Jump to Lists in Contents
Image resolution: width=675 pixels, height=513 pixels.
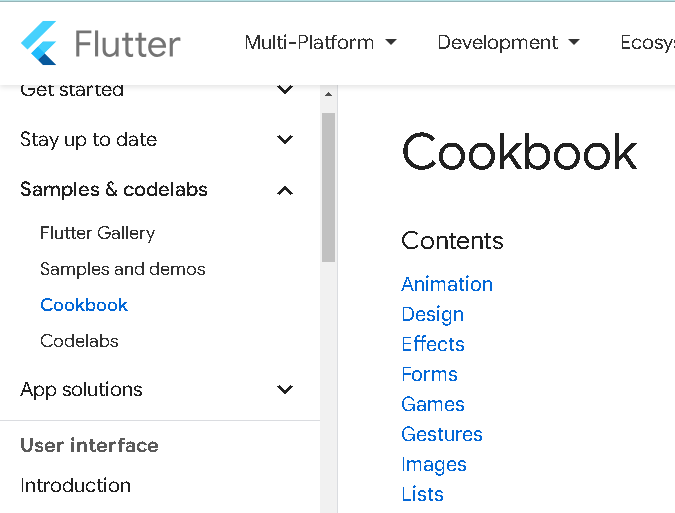(422, 494)
